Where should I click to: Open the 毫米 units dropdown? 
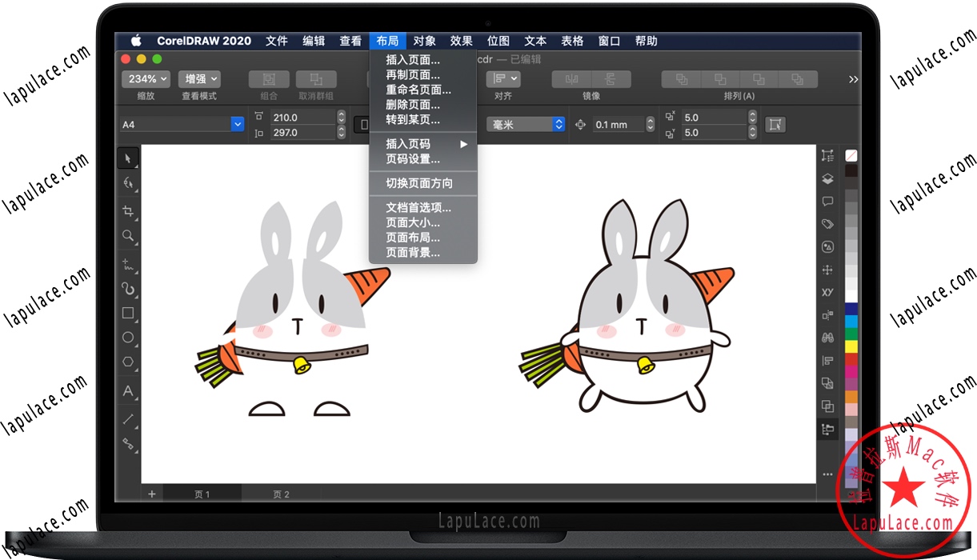click(x=525, y=124)
